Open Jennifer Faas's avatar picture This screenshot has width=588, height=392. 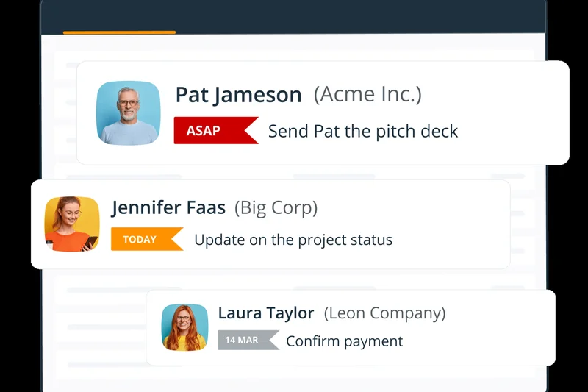click(72, 224)
